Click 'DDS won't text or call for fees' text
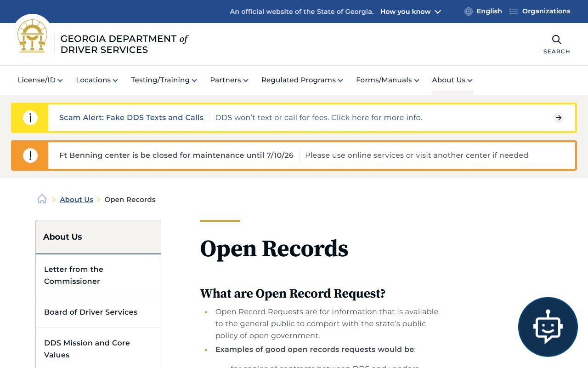588x368 pixels. point(319,117)
